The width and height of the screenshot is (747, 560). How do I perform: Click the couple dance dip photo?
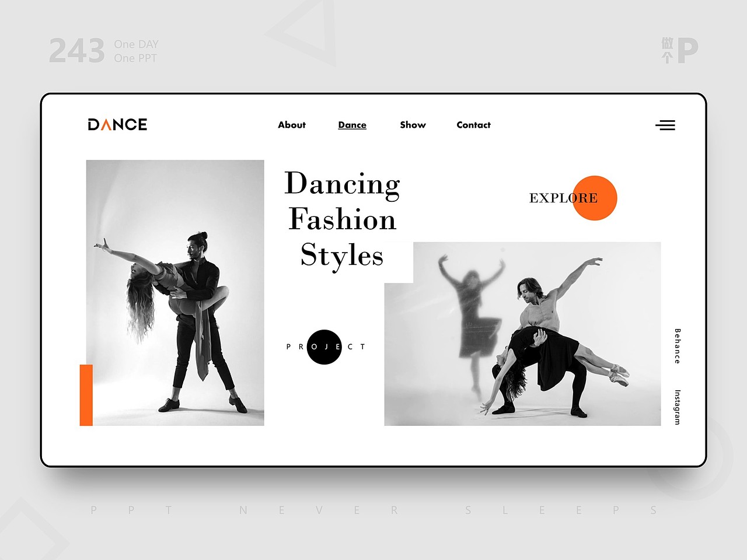coord(175,293)
